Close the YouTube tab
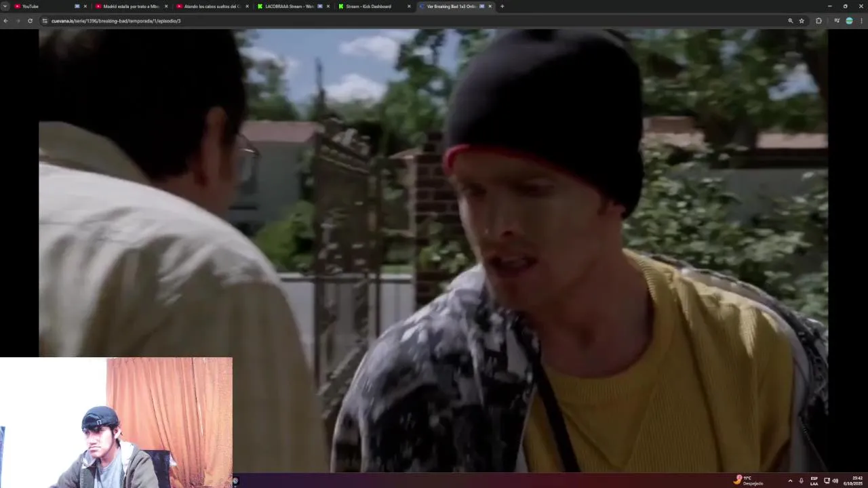This screenshot has width=868, height=488. click(x=85, y=6)
